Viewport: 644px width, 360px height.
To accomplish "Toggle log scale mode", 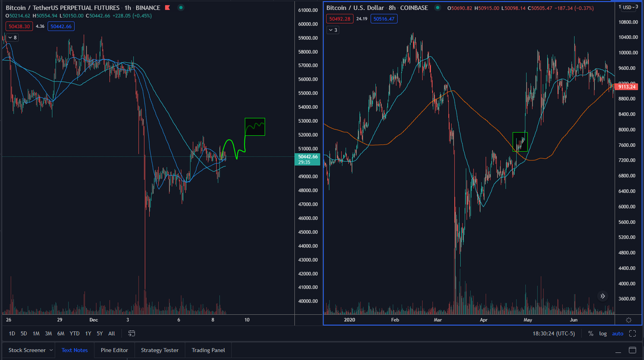I will 603,333.
